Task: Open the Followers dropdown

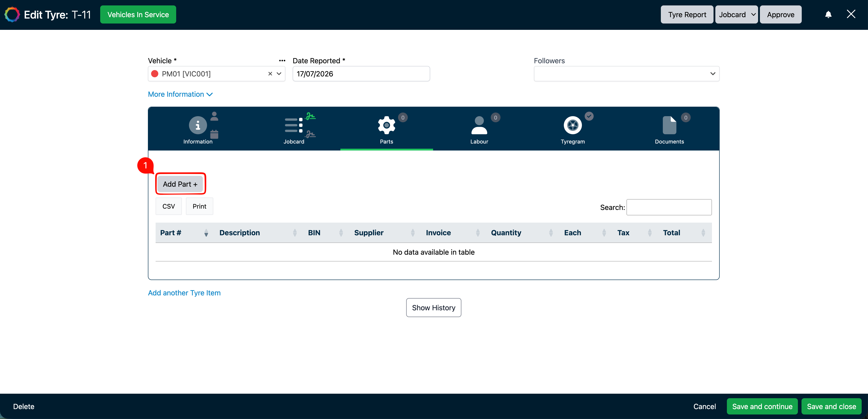Action: 626,74
